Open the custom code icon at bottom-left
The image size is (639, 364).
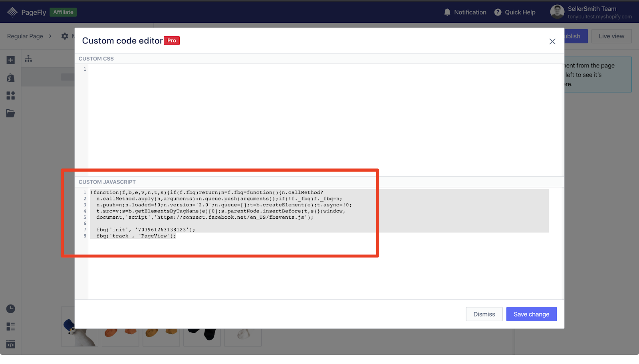pos(11,344)
